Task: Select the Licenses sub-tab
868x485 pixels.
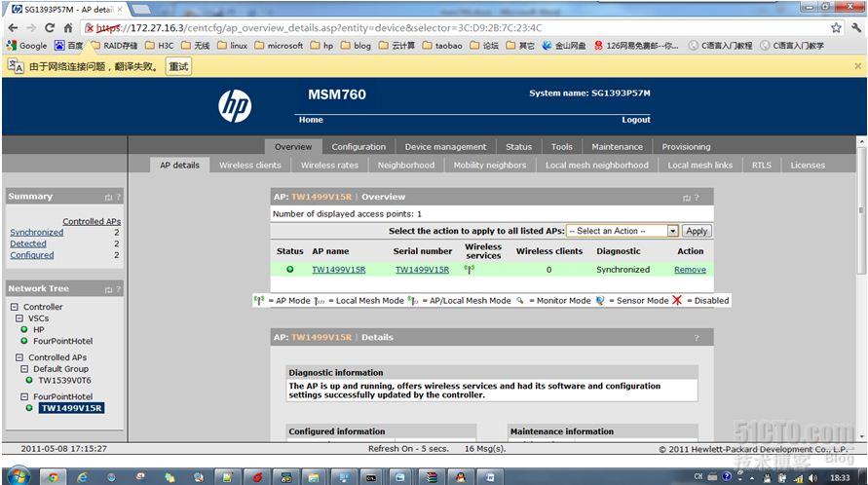Action: click(807, 165)
